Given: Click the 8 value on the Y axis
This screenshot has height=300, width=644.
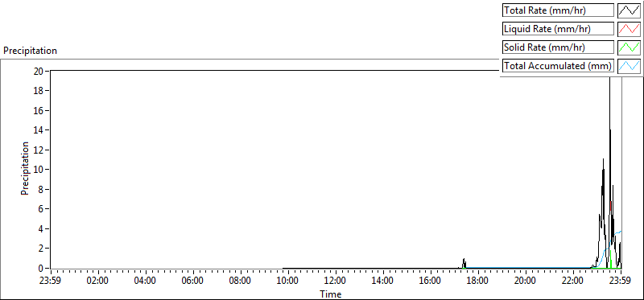Looking at the screenshot, I should pyautogui.click(x=41, y=189).
